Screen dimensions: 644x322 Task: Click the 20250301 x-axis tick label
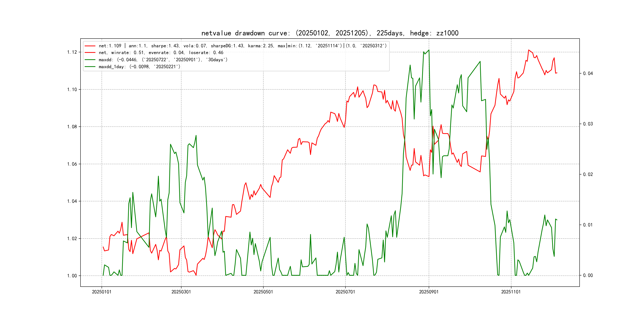click(x=181, y=292)
